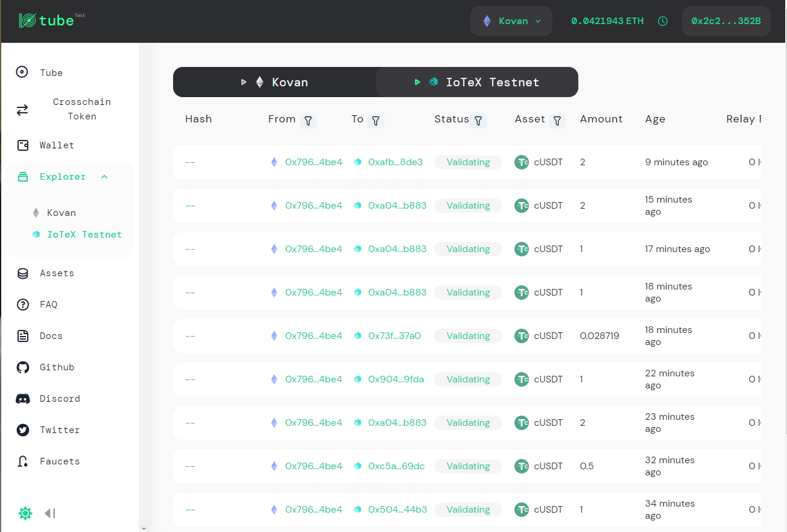787x532 pixels.
Task: Click the 0.0421943 ETH balance
Action: (x=607, y=21)
